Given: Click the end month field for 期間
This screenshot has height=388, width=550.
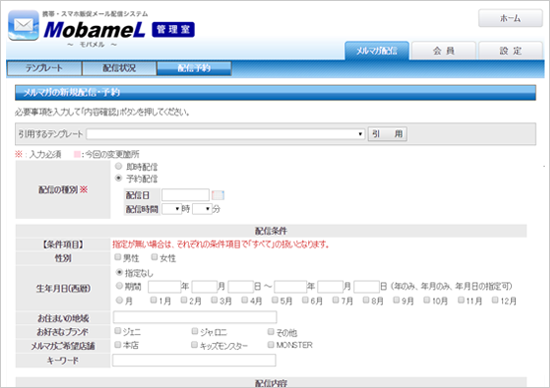Looking at the screenshot, I should click(330, 287).
